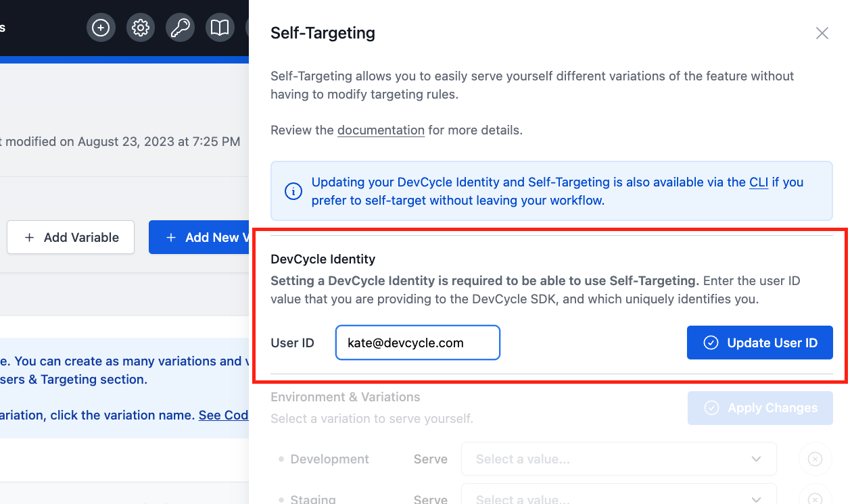Click the Update User ID button
Viewport: 852px width, 504px height.
(759, 343)
